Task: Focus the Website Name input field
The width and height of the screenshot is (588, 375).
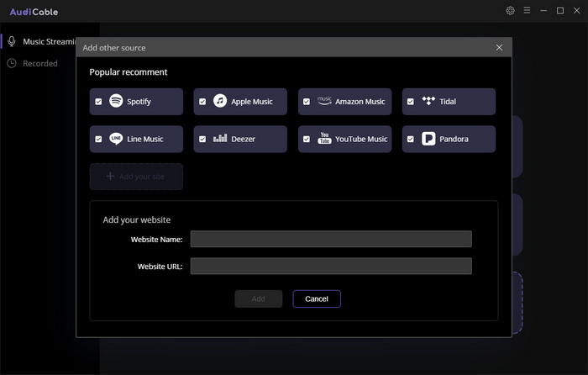Action: (331, 239)
